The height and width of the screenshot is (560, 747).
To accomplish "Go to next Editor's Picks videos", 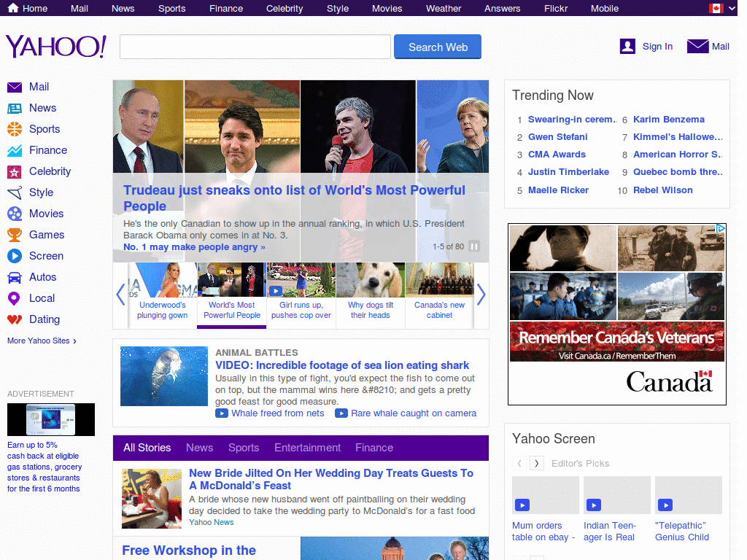I will [x=537, y=463].
